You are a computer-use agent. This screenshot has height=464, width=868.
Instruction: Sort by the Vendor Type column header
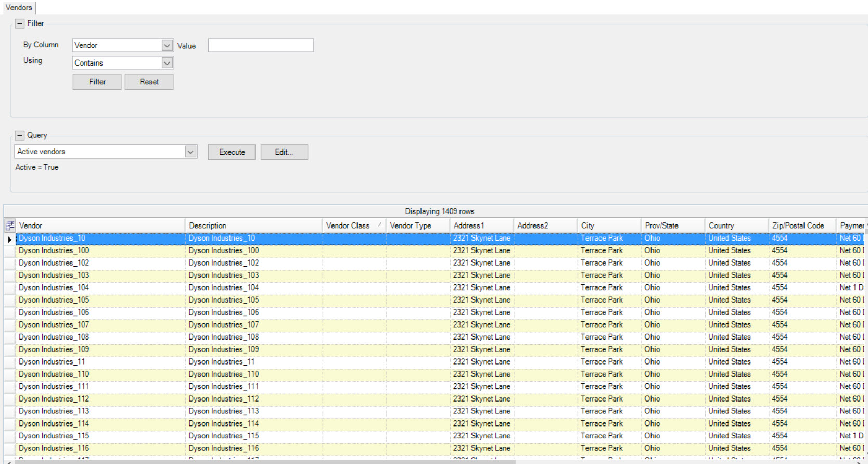tap(418, 225)
